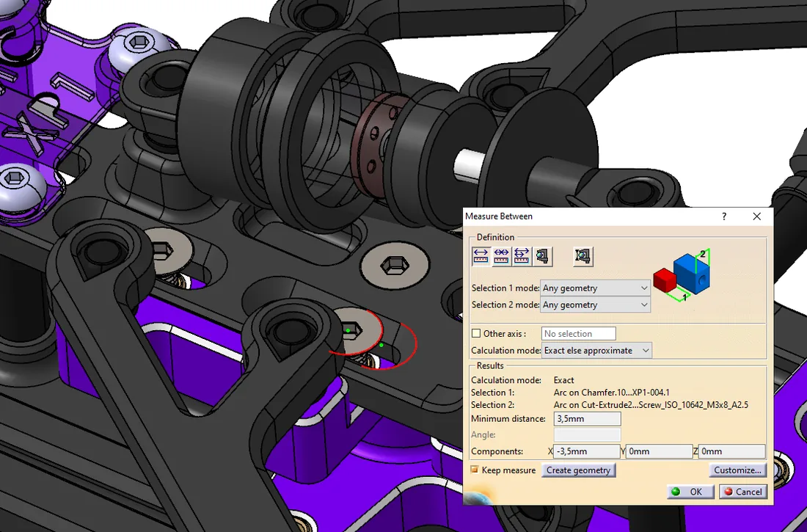Open the Calculation mode dropdown

596,350
